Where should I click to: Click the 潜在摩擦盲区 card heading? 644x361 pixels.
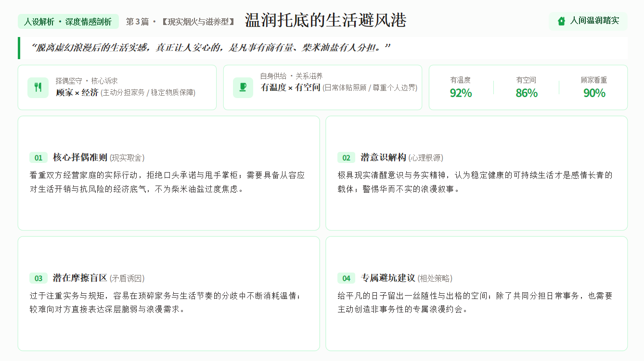(x=80, y=278)
